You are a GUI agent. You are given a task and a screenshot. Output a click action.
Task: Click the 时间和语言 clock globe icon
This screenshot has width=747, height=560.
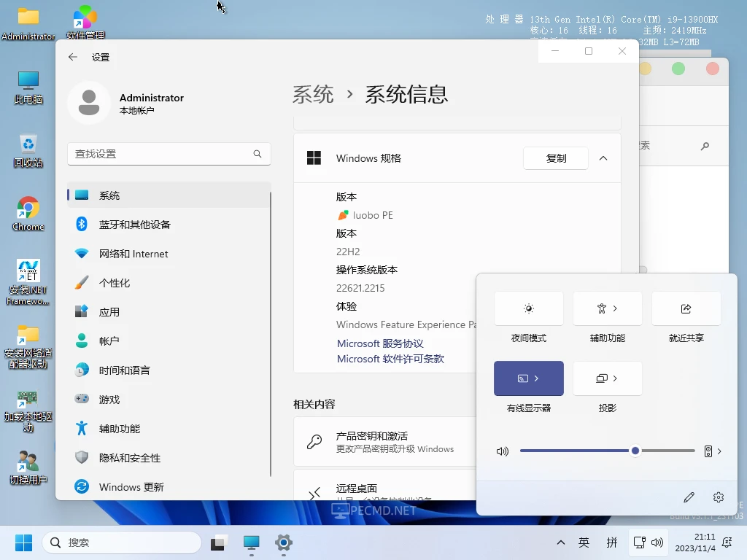click(x=82, y=370)
